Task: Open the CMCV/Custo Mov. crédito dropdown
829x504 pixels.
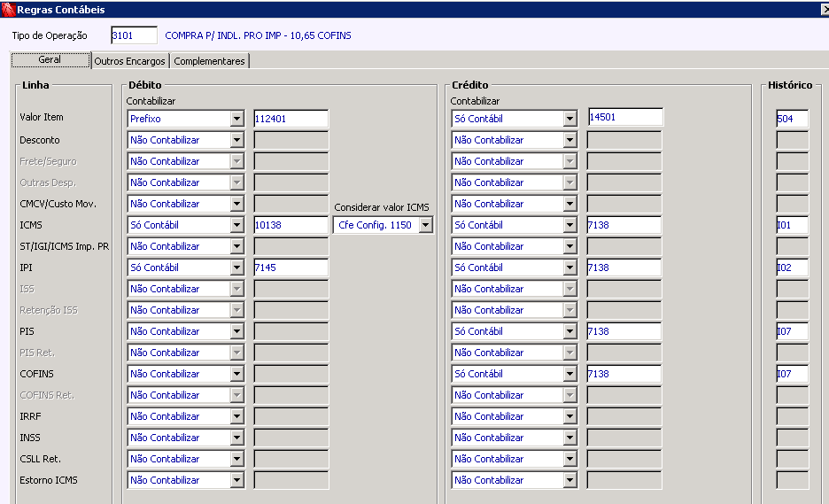Action: pos(514,204)
